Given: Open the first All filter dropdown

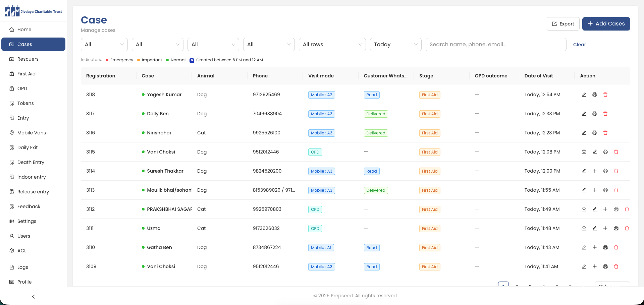Looking at the screenshot, I should pos(104,45).
